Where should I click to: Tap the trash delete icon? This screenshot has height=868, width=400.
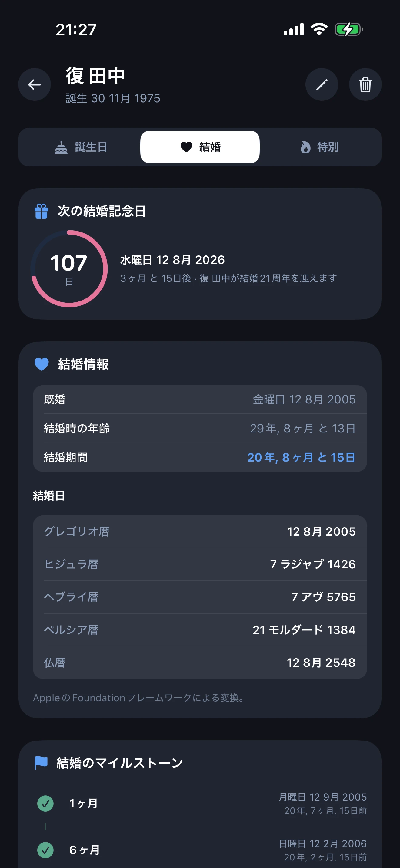pos(365,84)
